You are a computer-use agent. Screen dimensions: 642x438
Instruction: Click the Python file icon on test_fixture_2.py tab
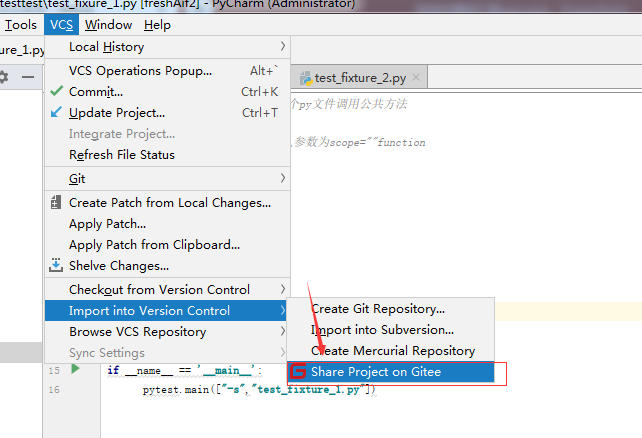click(x=305, y=78)
